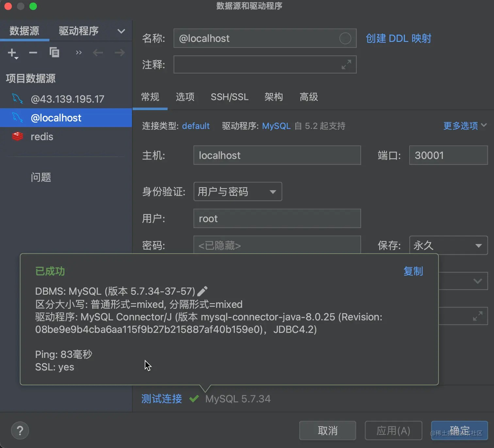The width and height of the screenshot is (494, 448).
Task: Navigate back with the left arrow
Action: point(98,52)
